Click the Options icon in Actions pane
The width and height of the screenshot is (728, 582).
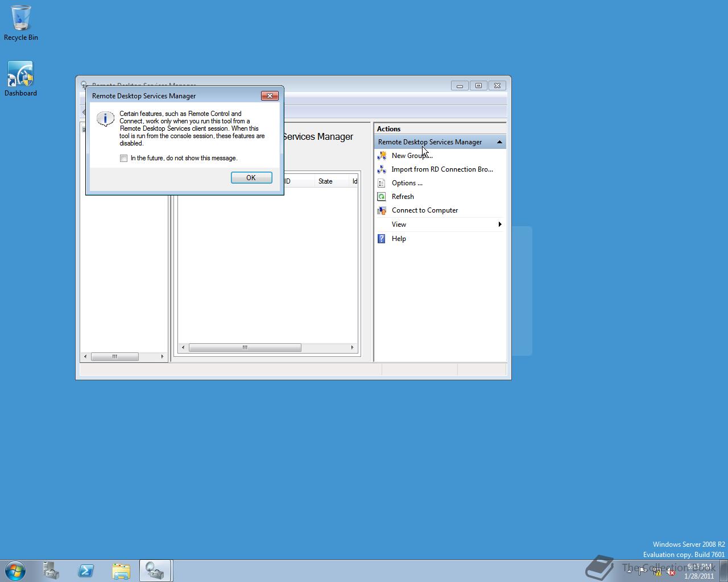pyautogui.click(x=382, y=183)
